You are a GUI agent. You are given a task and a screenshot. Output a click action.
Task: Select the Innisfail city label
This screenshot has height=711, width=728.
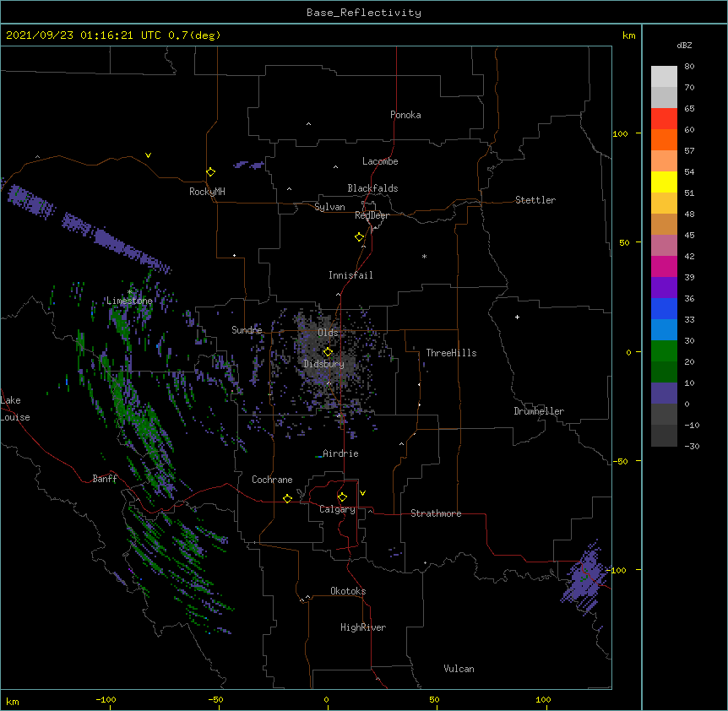(350, 275)
